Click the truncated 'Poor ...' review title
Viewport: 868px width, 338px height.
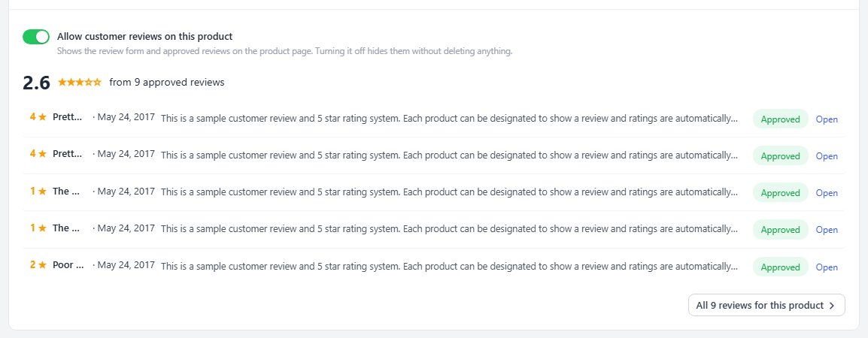68,265
